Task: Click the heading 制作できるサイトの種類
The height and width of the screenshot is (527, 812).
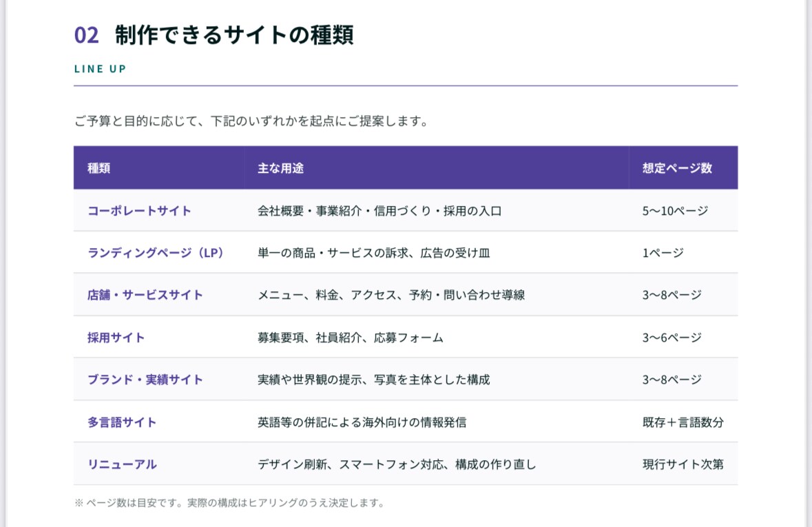Action: tap(234, 35)
